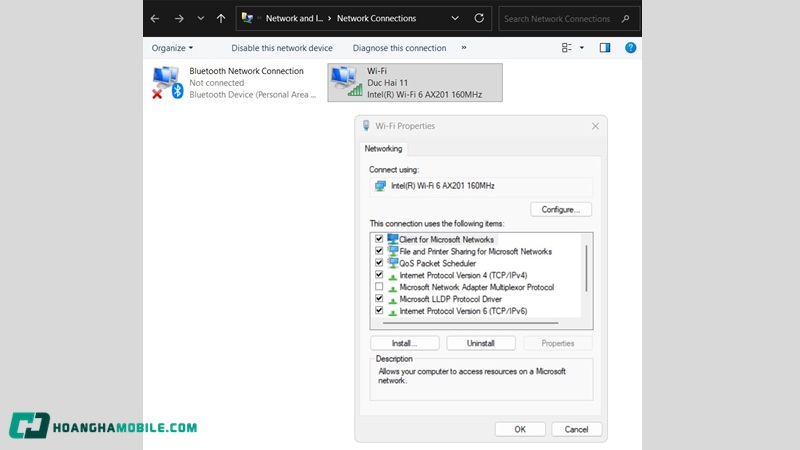This screenshot has width=800, height=450.
Task: Expand the address bar history dropdown
Action: 456,18
